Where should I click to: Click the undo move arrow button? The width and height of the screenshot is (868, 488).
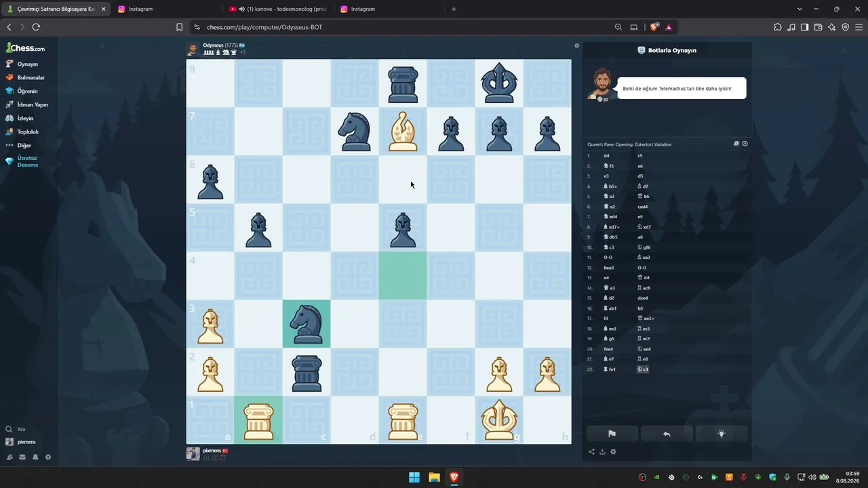tap(667, 434)
